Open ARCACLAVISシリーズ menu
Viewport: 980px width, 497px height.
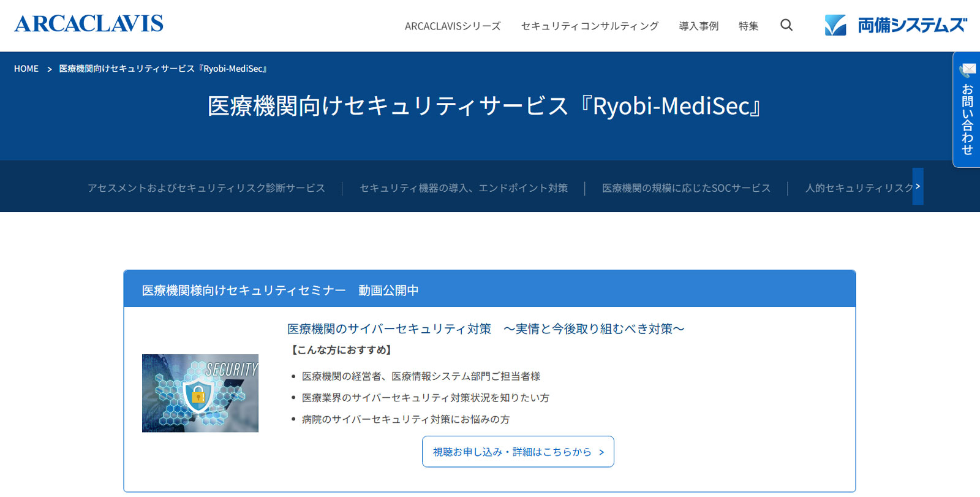coord(453,26)
